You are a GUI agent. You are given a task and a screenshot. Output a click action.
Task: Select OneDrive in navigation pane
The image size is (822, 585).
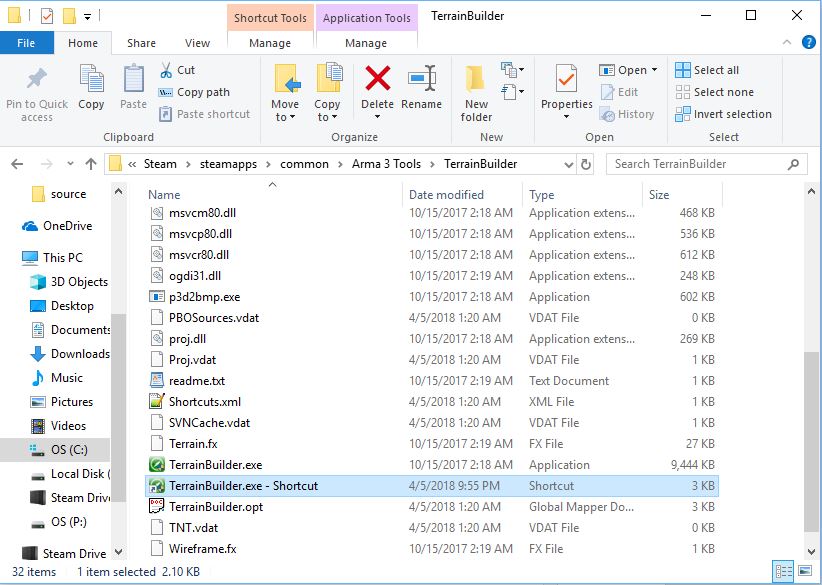(x=57, y=226)
